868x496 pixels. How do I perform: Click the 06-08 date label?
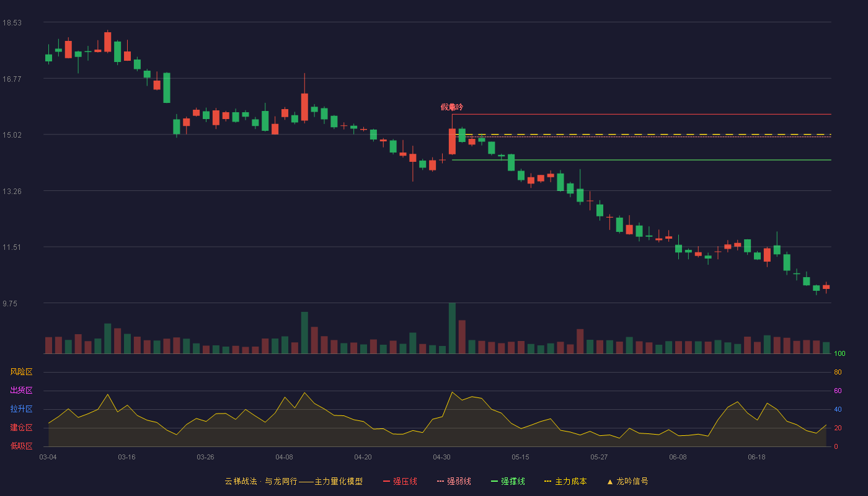[678, 457]
